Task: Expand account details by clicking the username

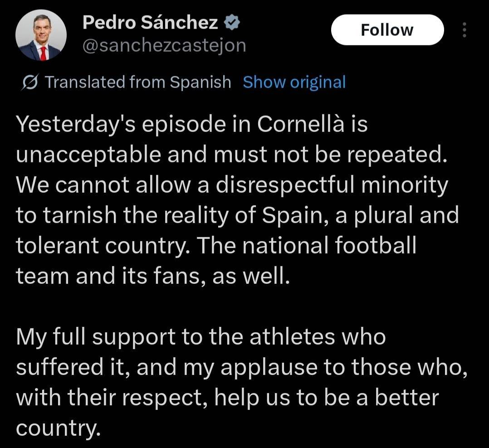Action: 165,45
